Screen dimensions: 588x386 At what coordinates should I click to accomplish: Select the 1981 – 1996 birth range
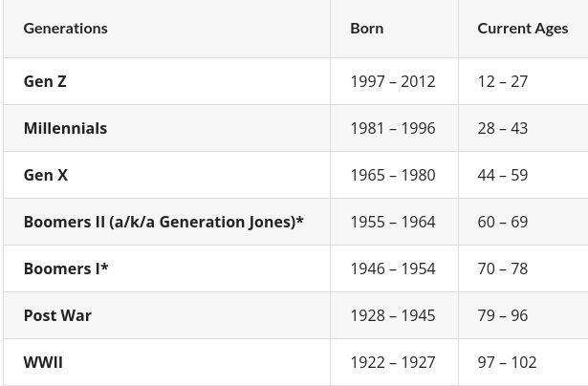point(392,128)
